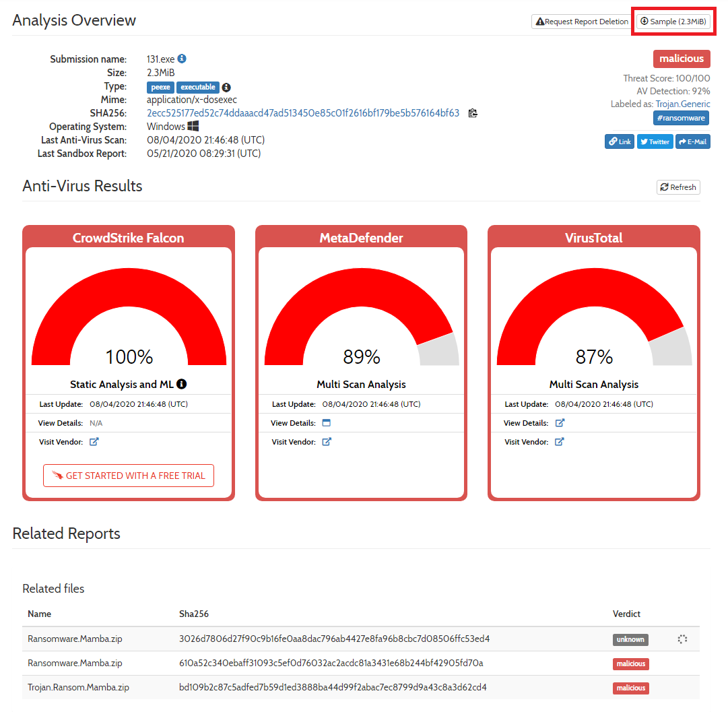Open VirusTotal Visit Vendor external link icon

coord(560,442)
